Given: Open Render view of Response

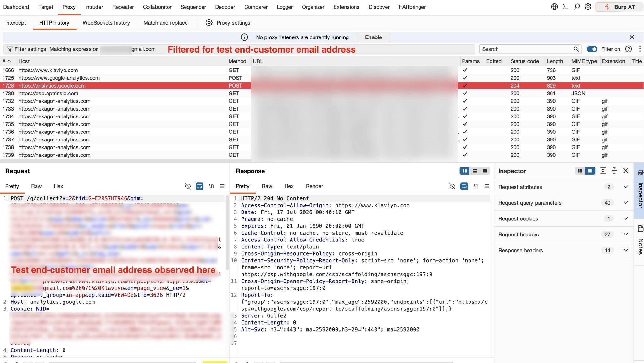Looking at the screenshot, I should 314,186.
